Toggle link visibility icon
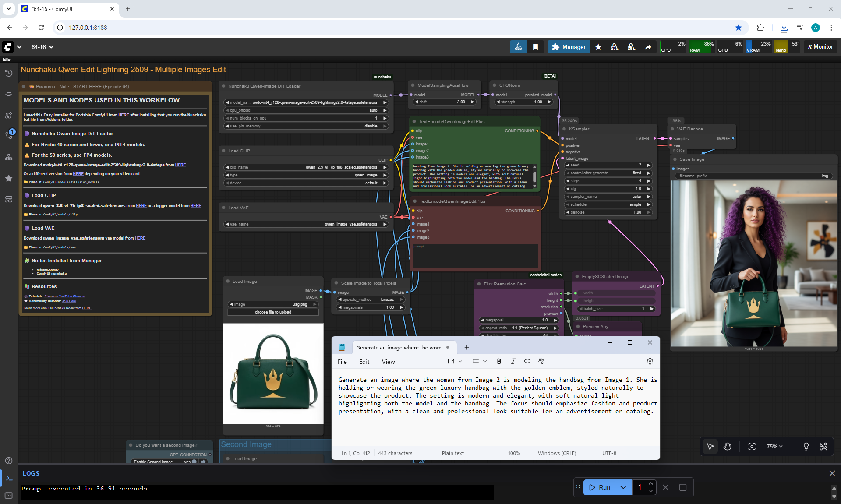This screenshot has height=504, width=841. [823, 446]
